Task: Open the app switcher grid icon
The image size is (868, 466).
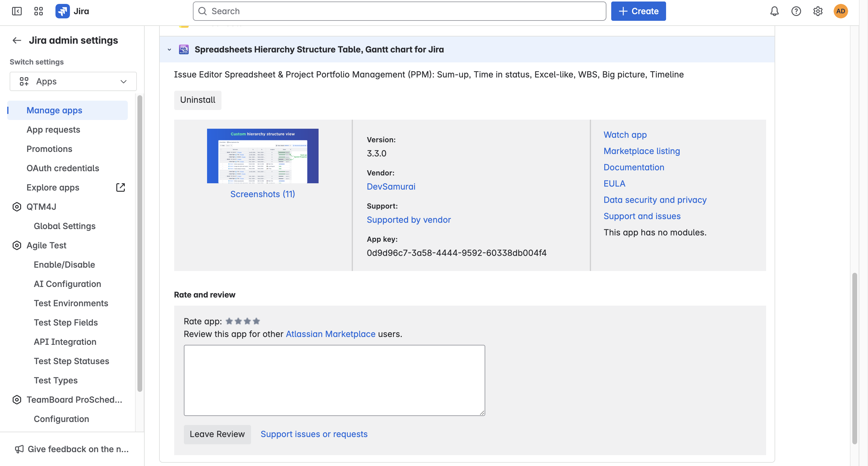Action: tap(38, 11)
